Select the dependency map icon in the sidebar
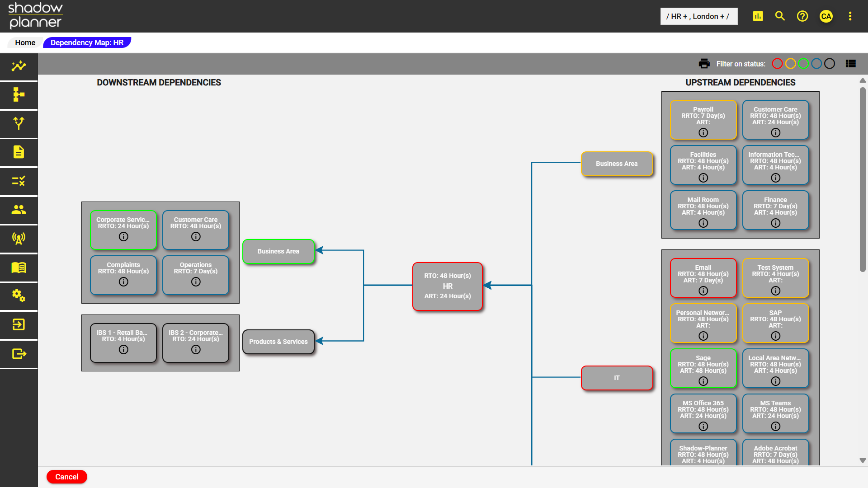Screen dimensions: 868x488 [x=18, y=95]
